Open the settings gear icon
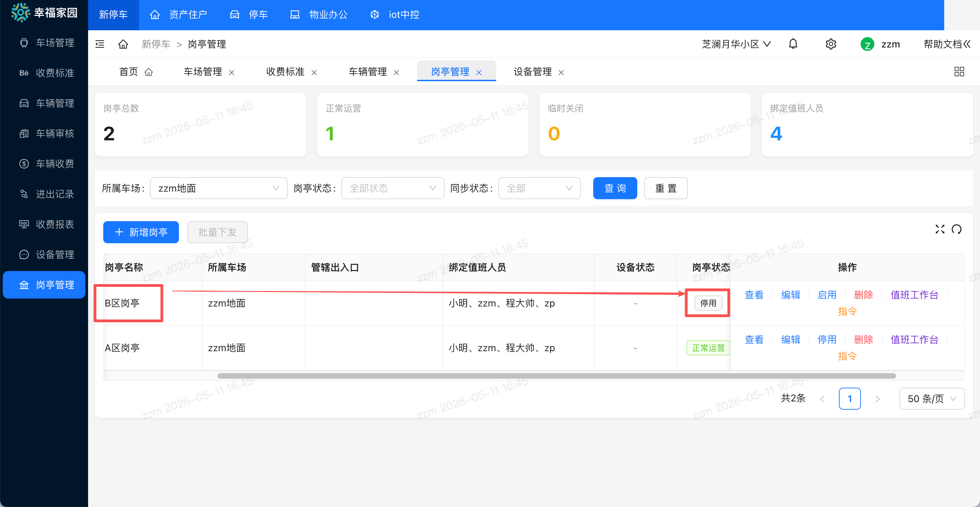The height and width of the screenshot is (507, 980). 831,44
